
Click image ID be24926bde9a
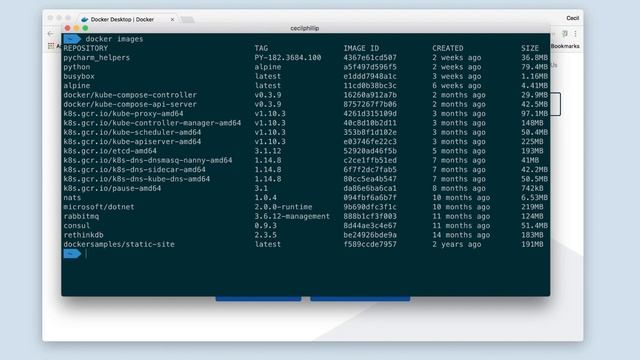370,235
